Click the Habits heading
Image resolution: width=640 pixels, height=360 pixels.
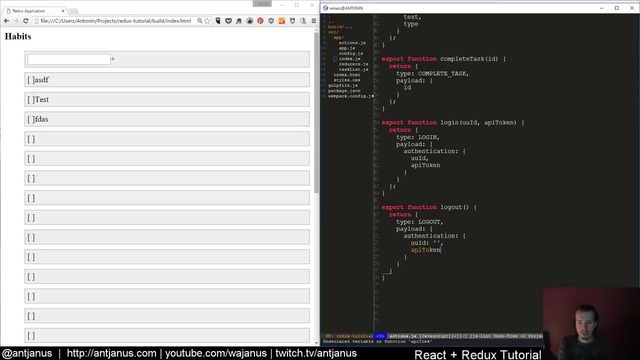point(18,36)
